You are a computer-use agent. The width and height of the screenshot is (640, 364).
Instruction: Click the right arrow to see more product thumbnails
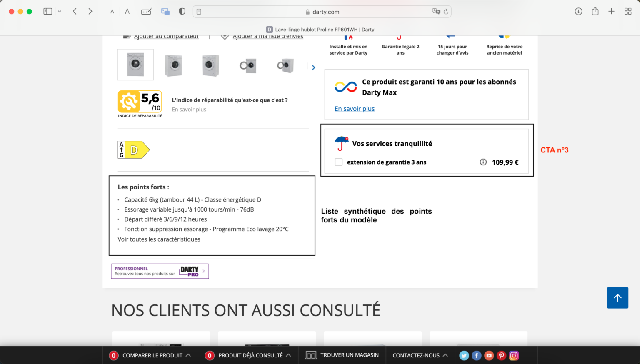[x=313, y=67]
